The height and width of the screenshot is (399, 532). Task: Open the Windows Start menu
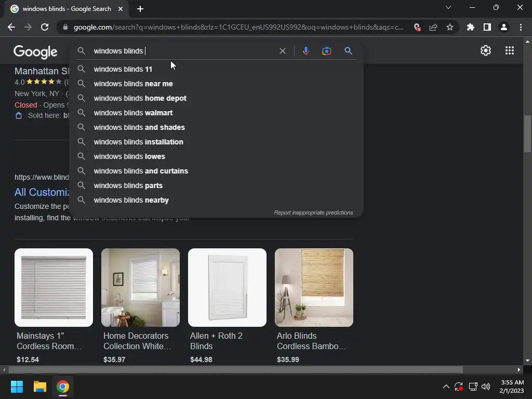[17, 387]
